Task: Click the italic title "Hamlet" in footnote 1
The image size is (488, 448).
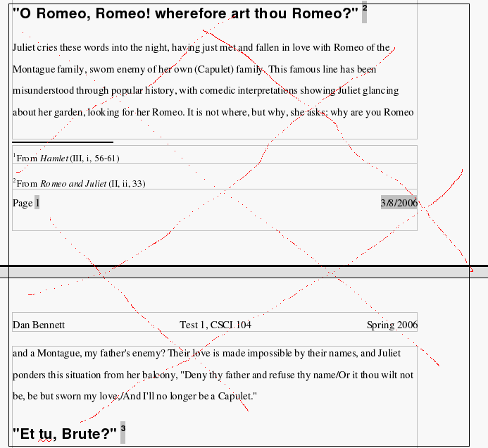Action: pos(54,158)
